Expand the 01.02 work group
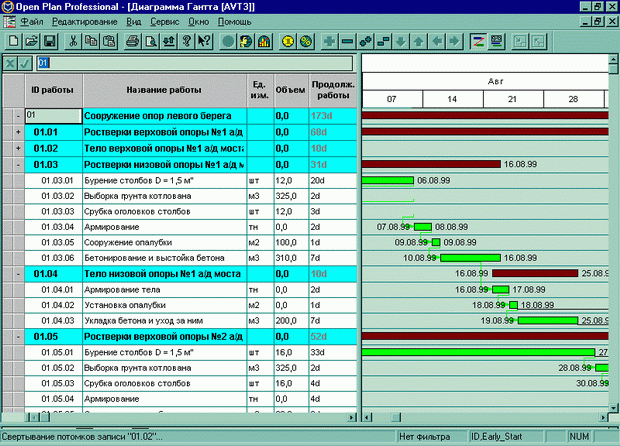Screen dimensions: 620x446 click(17, 148)
